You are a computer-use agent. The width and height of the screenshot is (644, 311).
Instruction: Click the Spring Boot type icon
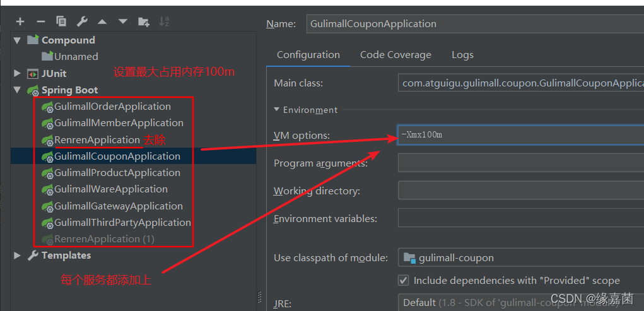pos(33,90)
